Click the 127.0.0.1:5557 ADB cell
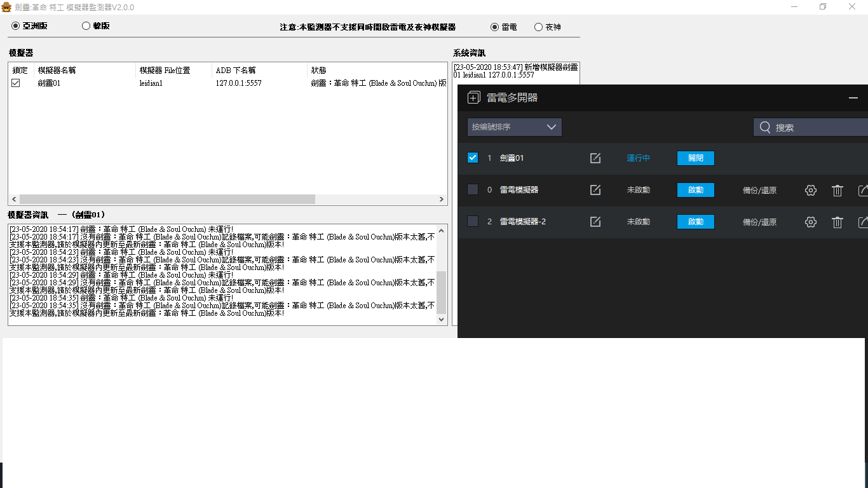868x488 pixels. [x=238, y=83]
